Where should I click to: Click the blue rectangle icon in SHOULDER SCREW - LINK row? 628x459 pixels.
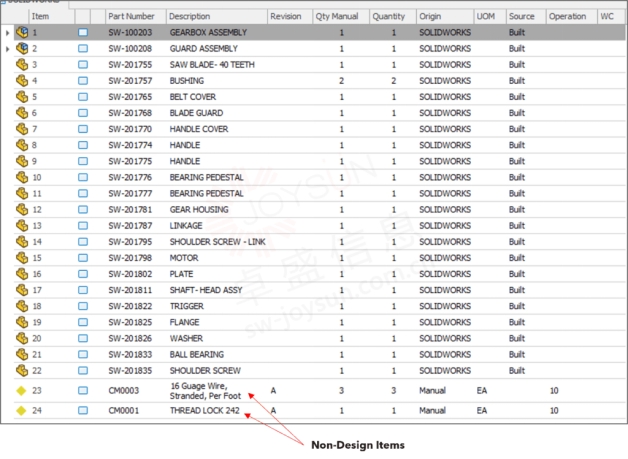pos(83,242)
